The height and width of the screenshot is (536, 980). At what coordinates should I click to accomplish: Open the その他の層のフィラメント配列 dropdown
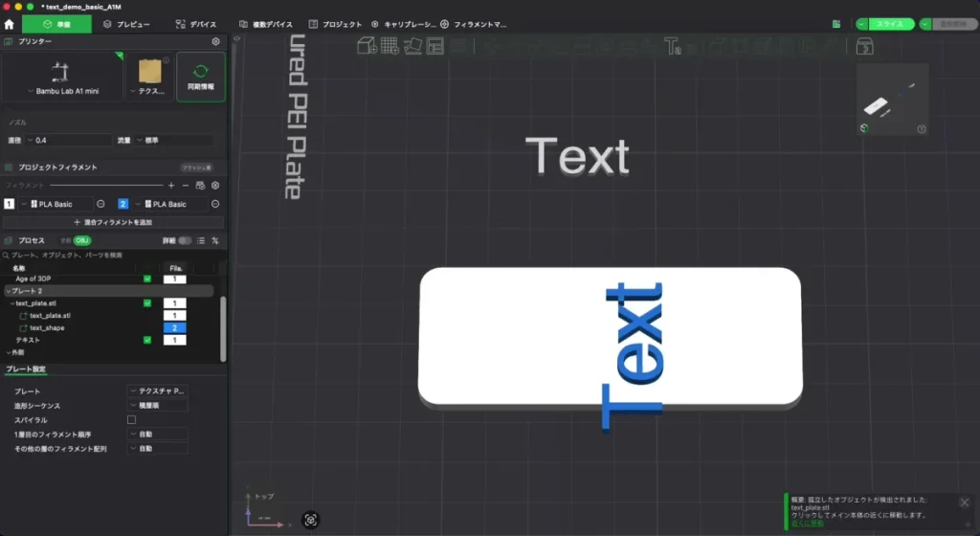click(158, 449)
